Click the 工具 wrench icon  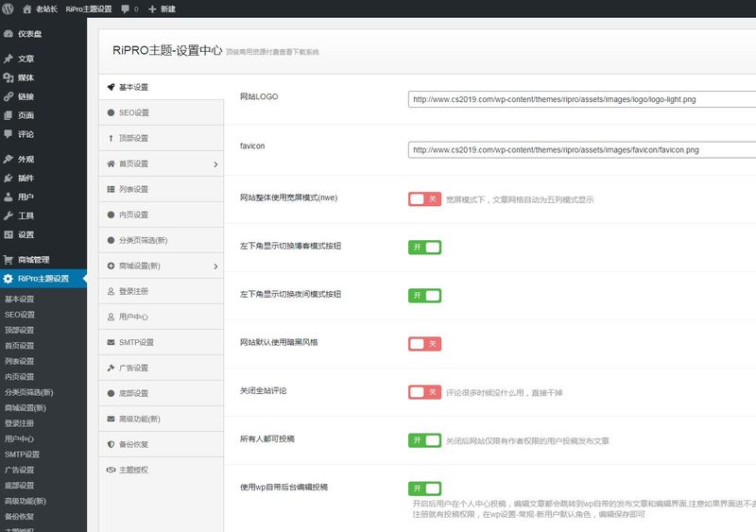click(x=9, y=215)
